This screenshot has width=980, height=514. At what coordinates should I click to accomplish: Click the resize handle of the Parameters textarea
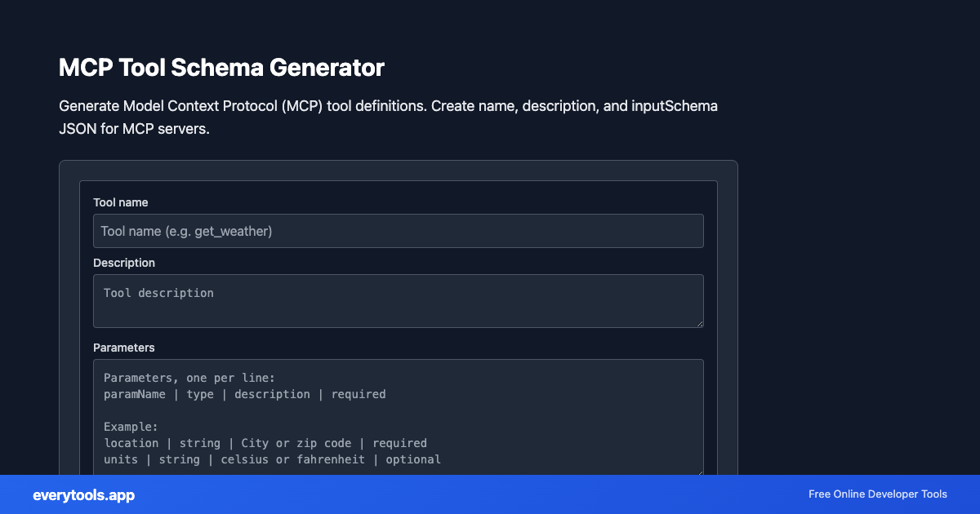pos(700,472)
